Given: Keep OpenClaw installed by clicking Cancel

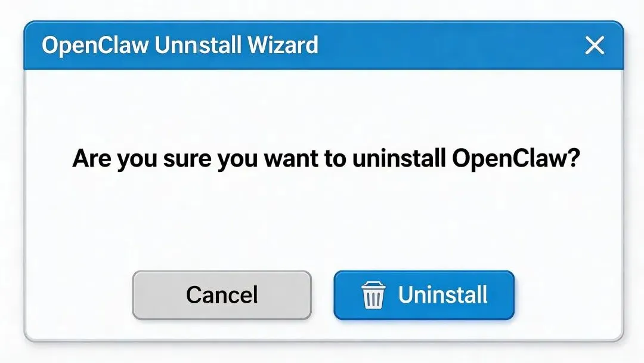Looking at the screenshot, I should pos(222,295).
